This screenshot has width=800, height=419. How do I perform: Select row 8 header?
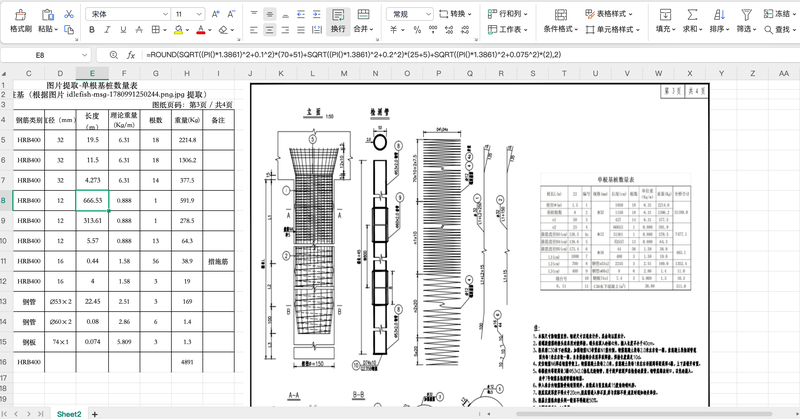click(4, 201)
